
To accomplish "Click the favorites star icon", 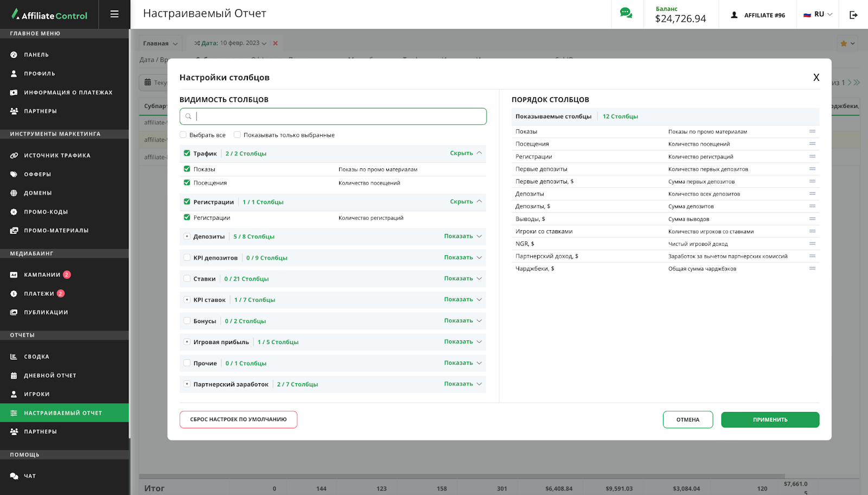I will [844, 43].
